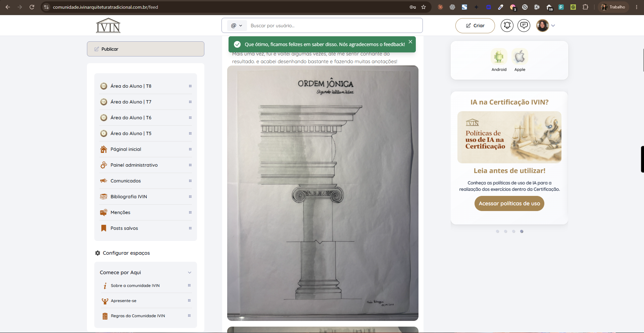Screen dimensions: 644x333
Task: Click the Criar button
Action: tap(475, 26)
